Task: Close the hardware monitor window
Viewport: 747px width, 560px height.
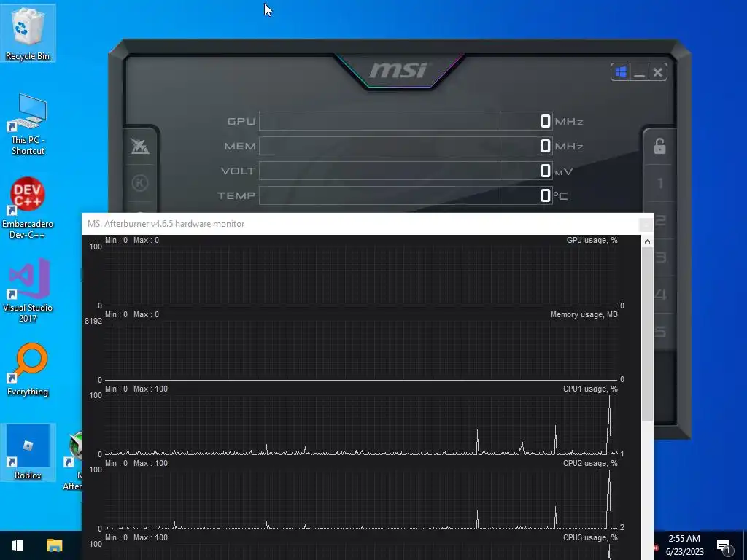Action: coord(646,224)
